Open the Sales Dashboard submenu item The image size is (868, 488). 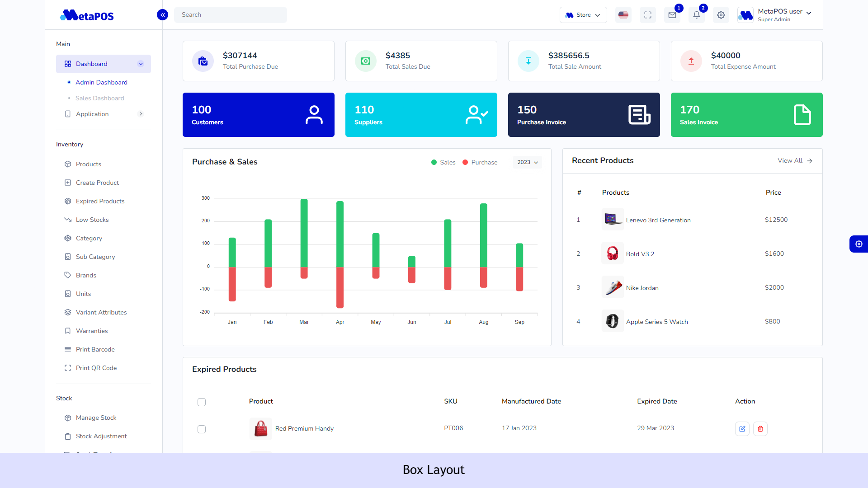click(x=99, y=98)
